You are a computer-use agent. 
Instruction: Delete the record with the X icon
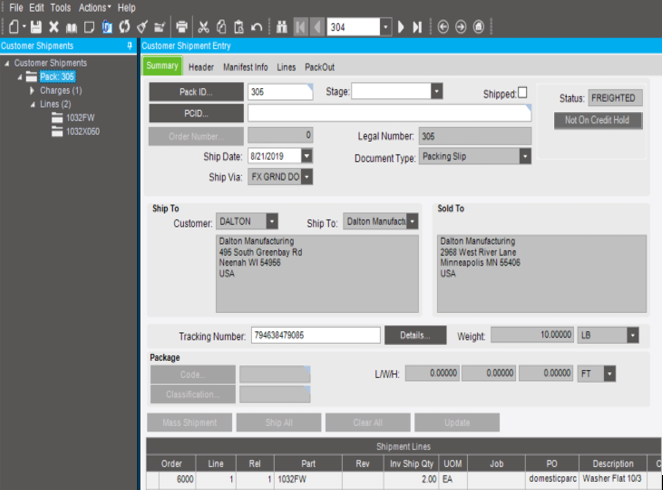coord(54,27)
